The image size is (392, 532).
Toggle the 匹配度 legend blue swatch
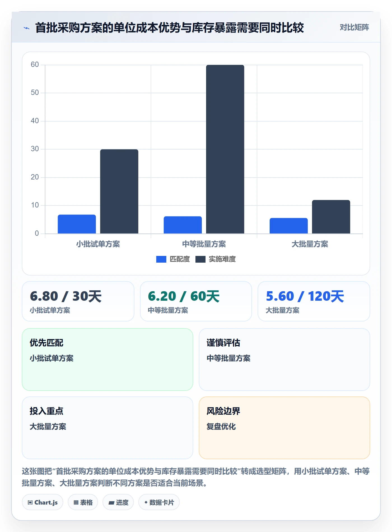pyautogui.click(x=161, y=259)
